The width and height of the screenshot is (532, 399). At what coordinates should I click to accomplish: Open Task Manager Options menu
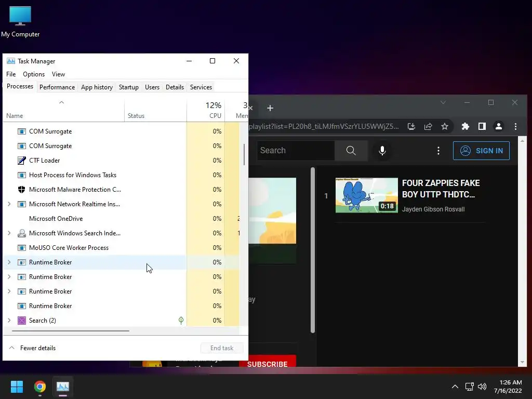34,74
